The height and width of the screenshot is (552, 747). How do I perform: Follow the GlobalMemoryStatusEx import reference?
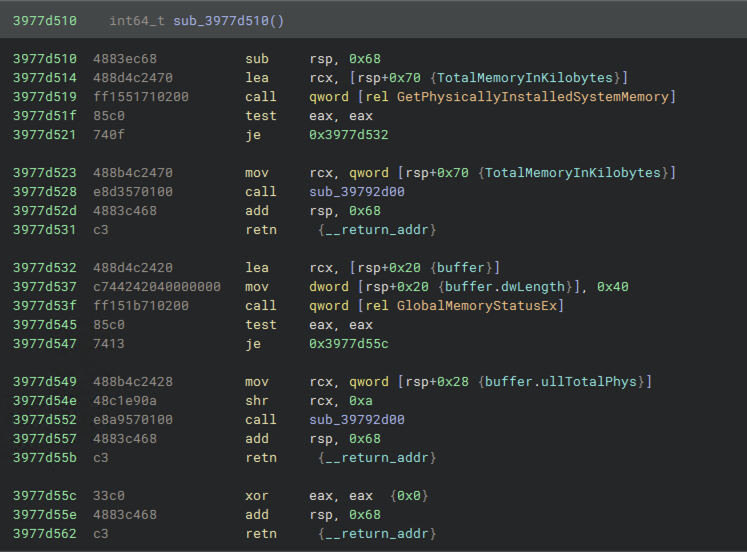(476, 305)
